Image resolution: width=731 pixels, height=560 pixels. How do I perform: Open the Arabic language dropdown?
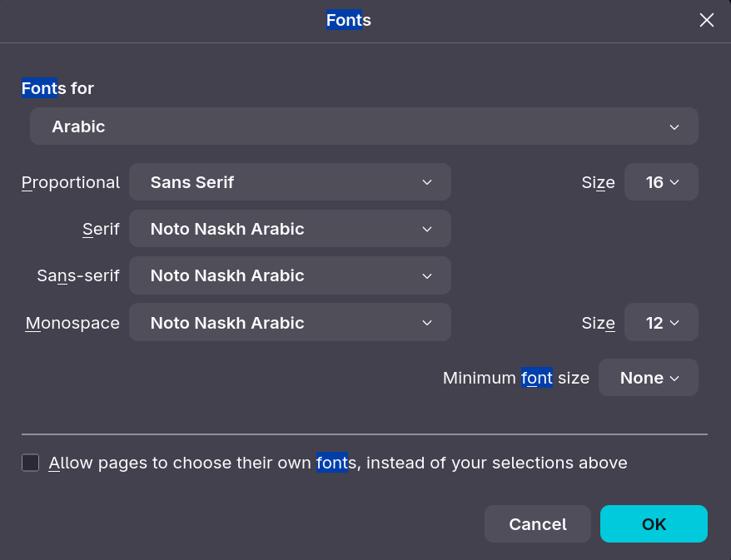(x=364, y=126)
